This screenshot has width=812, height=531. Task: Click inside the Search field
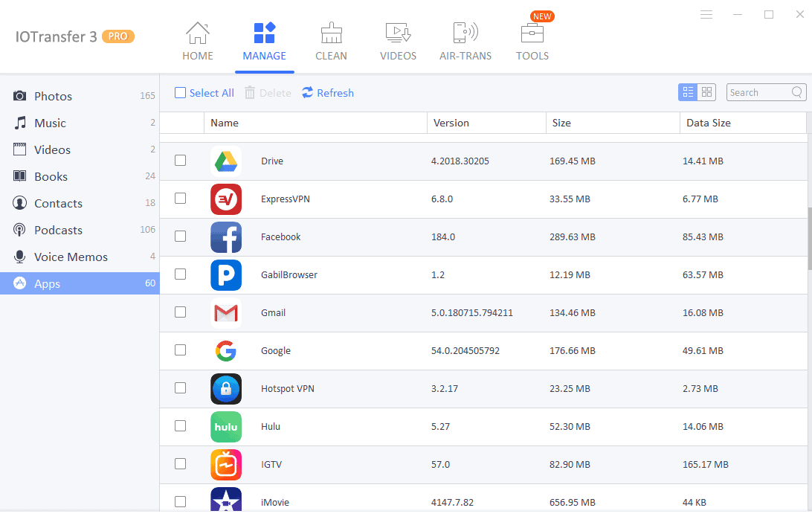(760, 91)
